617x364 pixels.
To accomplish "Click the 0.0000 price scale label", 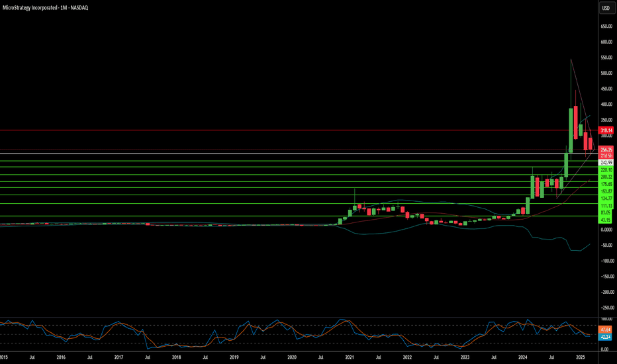I will (606, 230).
